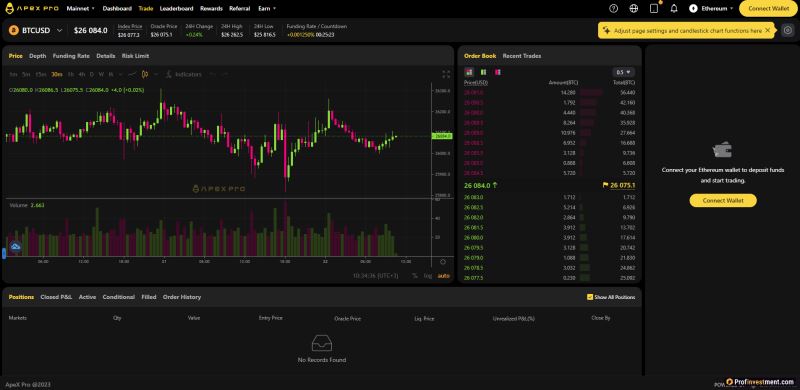800x390 pixels.
Task: Select the candlestick chart type icon
Action: coord(145,74)
